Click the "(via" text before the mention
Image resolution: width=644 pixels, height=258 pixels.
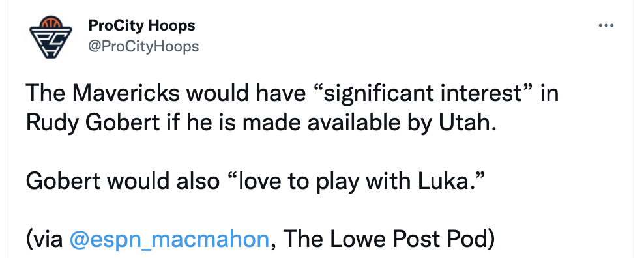pos(44,238)
